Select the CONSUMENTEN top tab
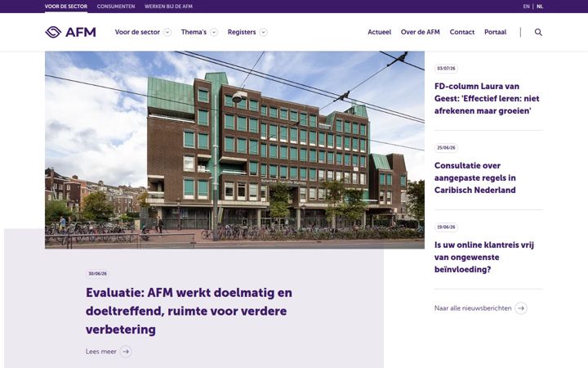The width and height of the screenshot is (588, 368). 116,7
